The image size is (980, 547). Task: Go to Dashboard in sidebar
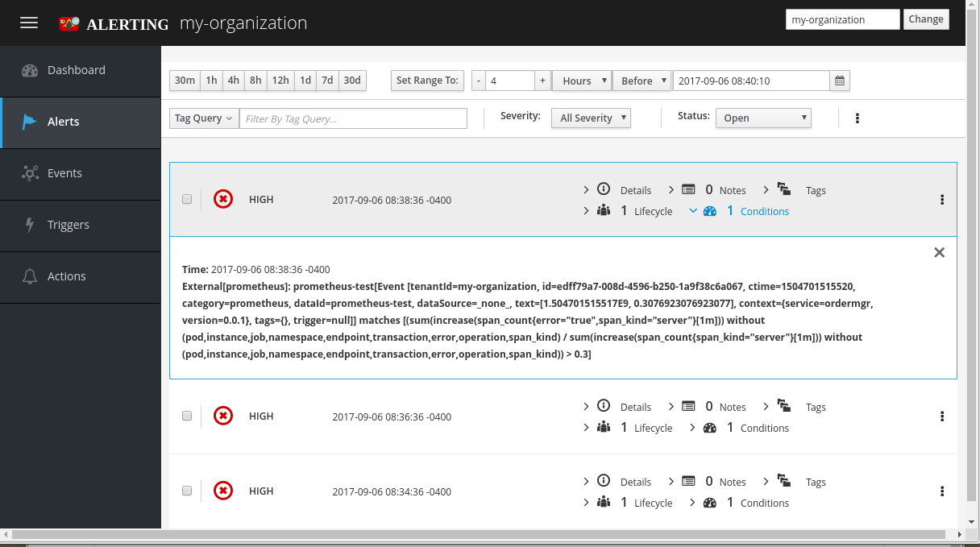81,70
